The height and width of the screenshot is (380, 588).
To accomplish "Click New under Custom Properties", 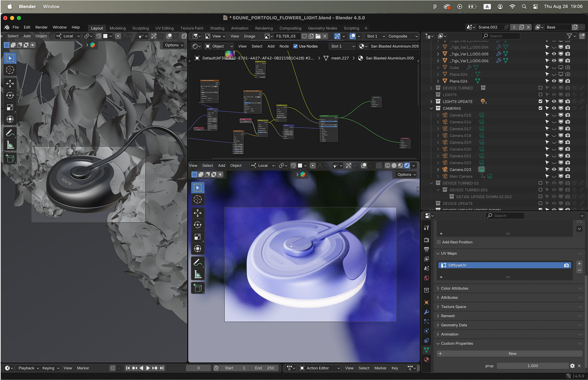I will pos(512,353).
